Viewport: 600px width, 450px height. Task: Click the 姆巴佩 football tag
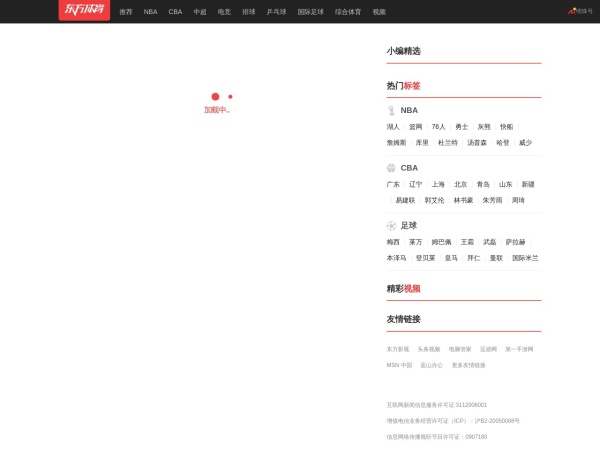442,242
